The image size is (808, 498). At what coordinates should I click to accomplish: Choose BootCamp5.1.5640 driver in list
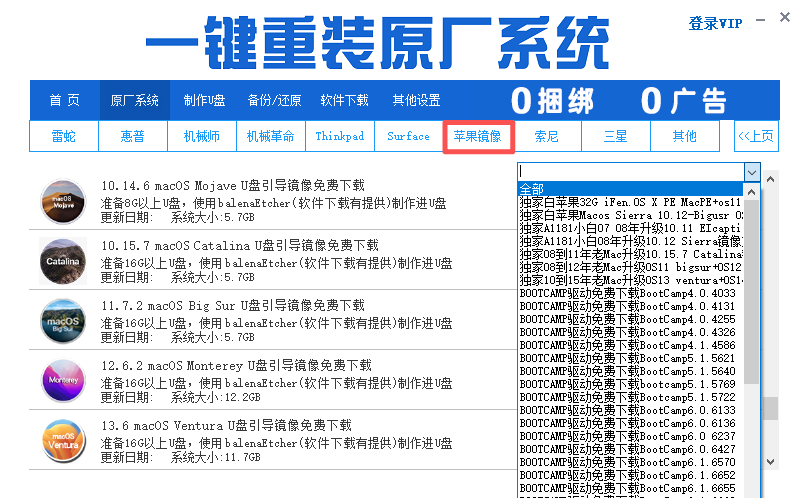pyautogui.click(x=630, y=371)
